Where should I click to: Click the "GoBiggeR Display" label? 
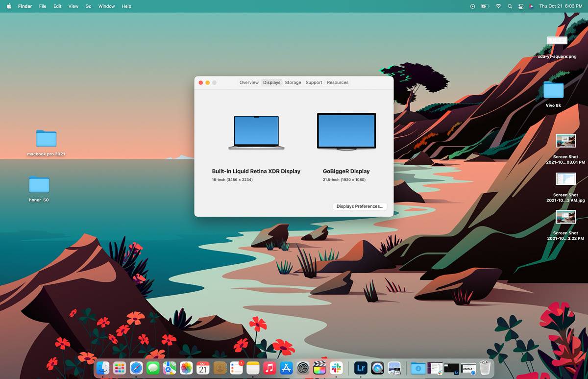coord(346,171)
